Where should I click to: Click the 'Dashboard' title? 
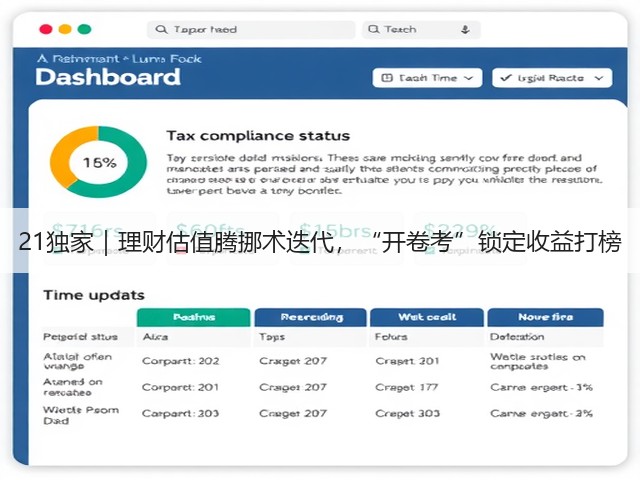[x=108, y=77]
